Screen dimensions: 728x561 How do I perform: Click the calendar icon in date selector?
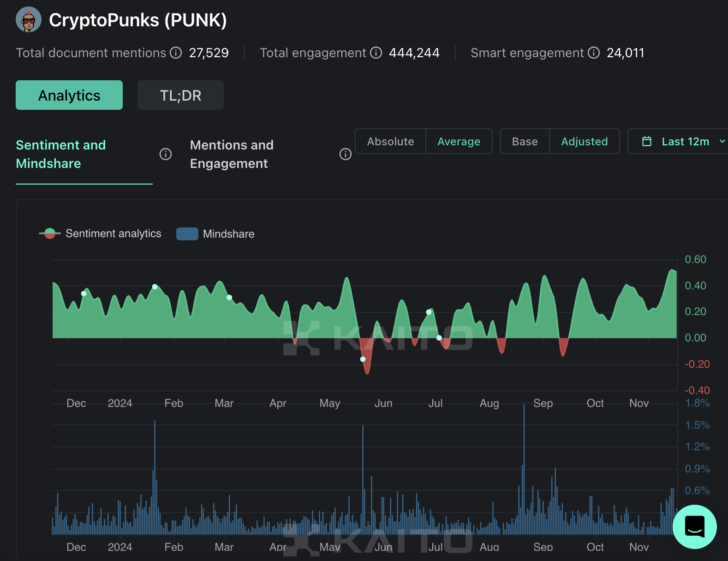tap(647, 141)
